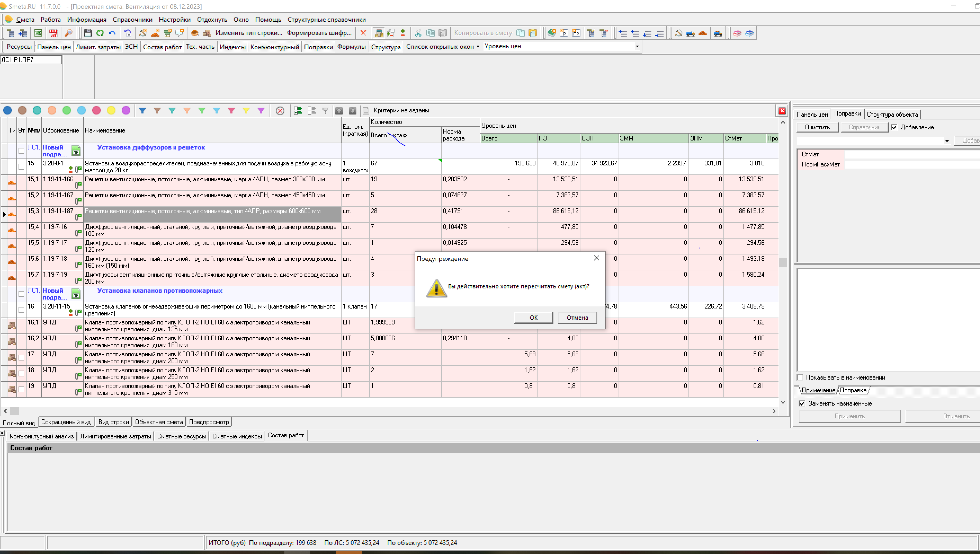Check Показывать в наименовании option
Image resolution: width=980 pixels, height=554 pixels.
(x=800, y=377)
